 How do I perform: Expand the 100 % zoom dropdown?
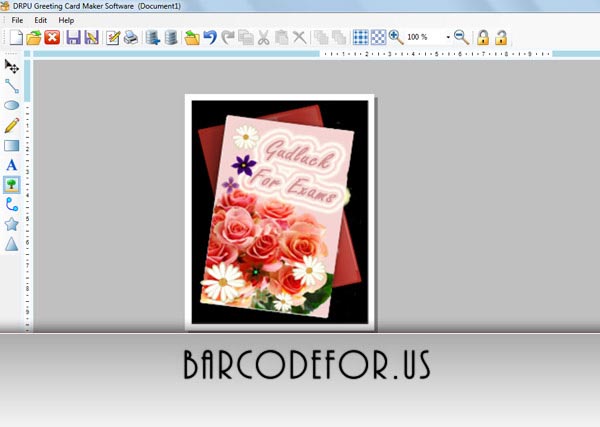tap(448, 37)
